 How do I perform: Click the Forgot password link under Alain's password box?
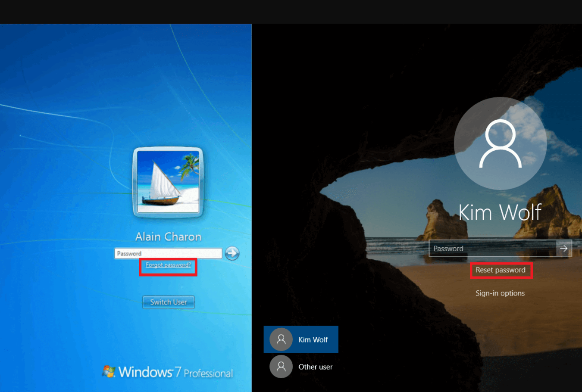coord(168,265)
